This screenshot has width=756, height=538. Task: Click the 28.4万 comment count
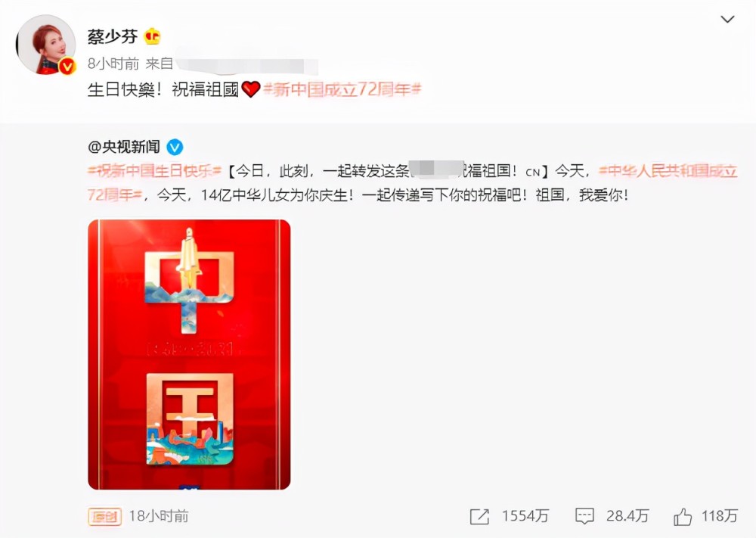click(627, 516)
